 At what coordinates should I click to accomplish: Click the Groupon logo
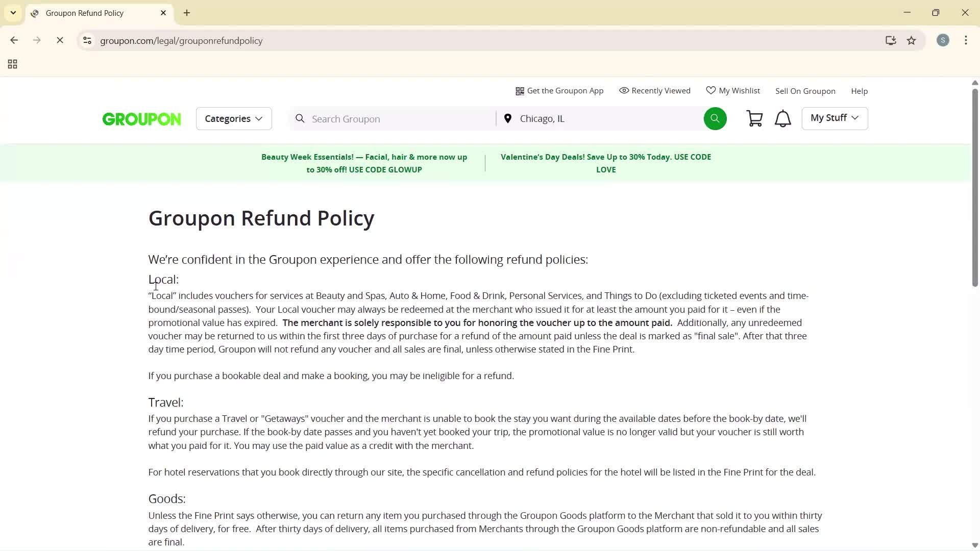[141, 118]
